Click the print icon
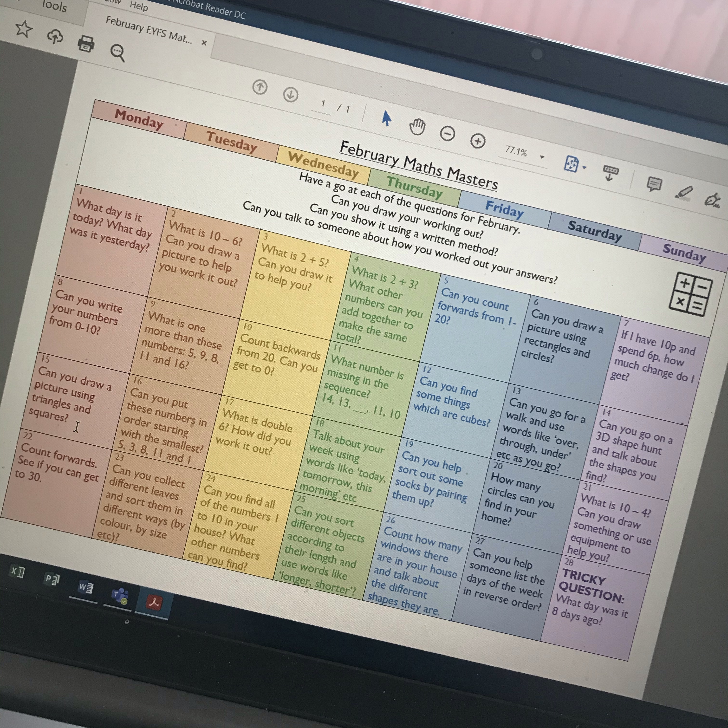 [x=86, y=43]
